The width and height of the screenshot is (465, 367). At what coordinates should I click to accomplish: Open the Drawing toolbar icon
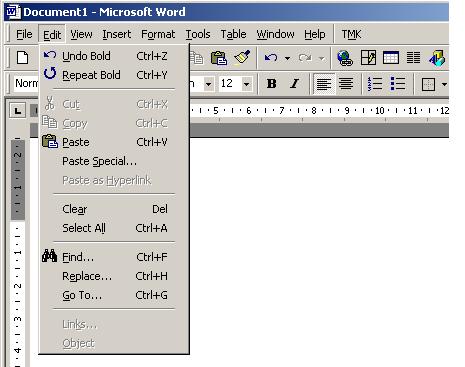tap(437, 58)
